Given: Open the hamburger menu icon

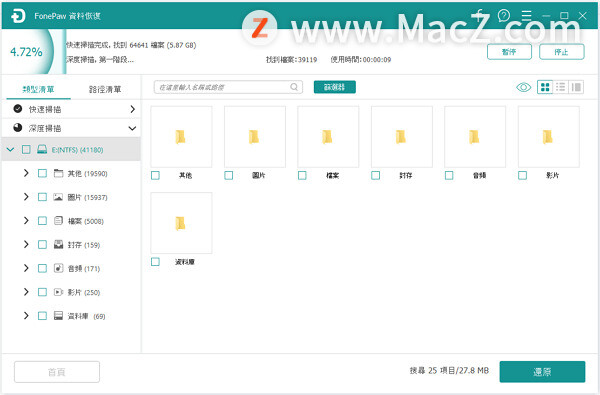Looking at the screenshot, I should [x=527, y=15].
